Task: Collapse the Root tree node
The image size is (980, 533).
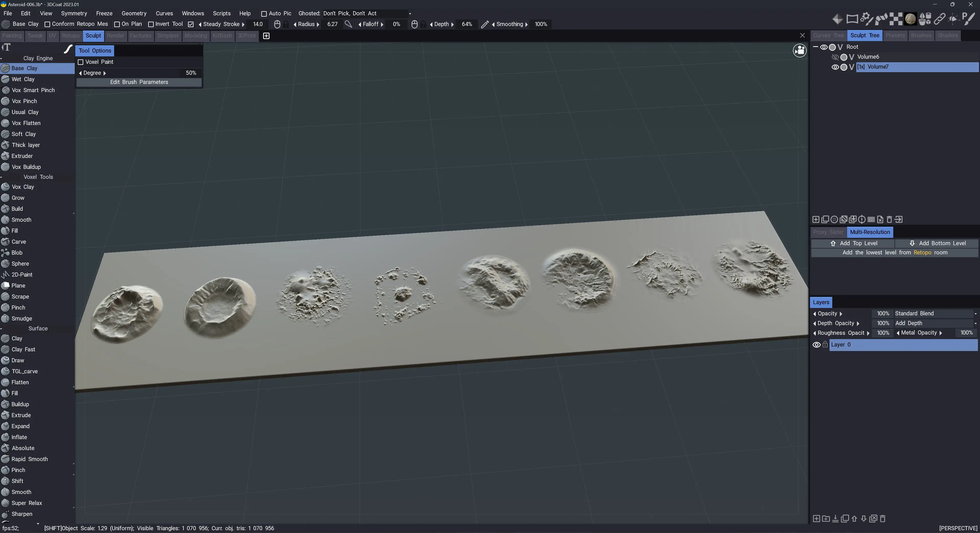Action: pyautogui.click(x=816, y=47)
